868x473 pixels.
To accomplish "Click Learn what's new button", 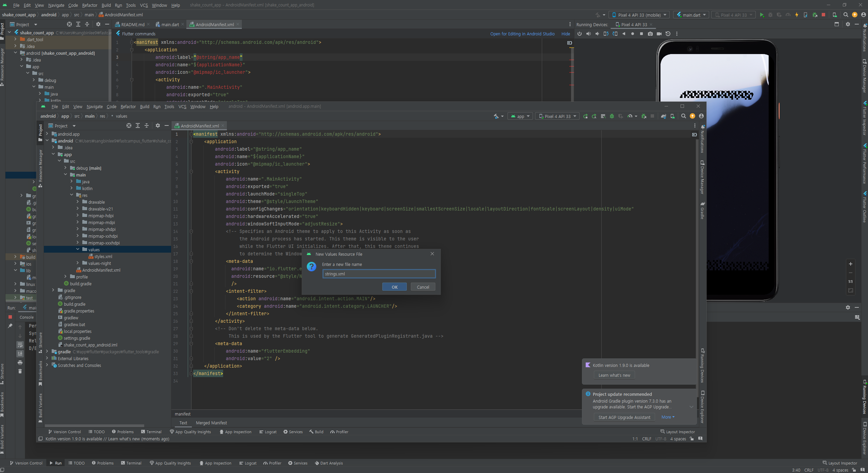I will pos(614,375).
